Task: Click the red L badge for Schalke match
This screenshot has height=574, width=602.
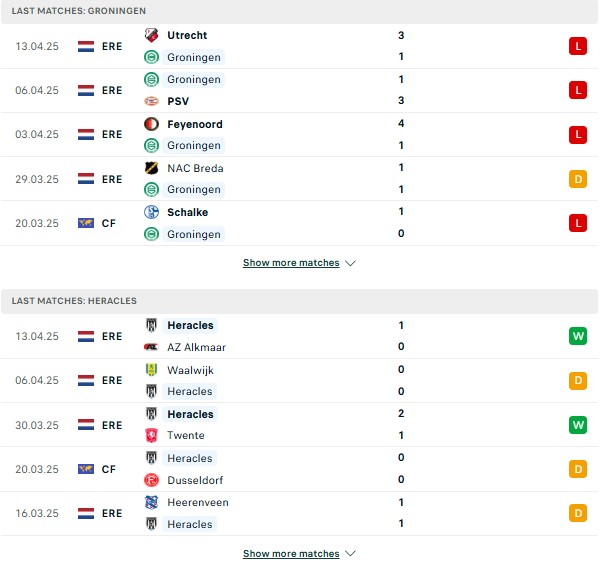Action: pos(578,223)
